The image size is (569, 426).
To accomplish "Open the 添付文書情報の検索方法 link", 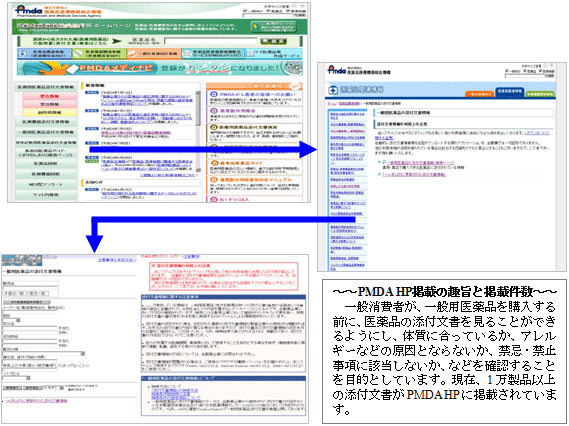I will click(175, 390).
